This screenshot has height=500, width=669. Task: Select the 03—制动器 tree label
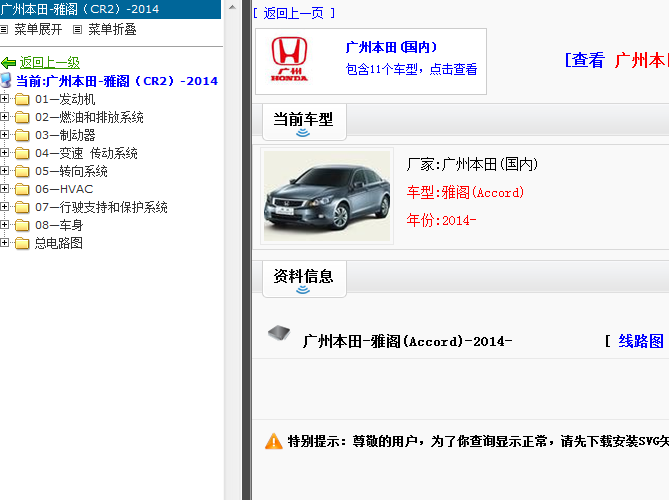65,135
